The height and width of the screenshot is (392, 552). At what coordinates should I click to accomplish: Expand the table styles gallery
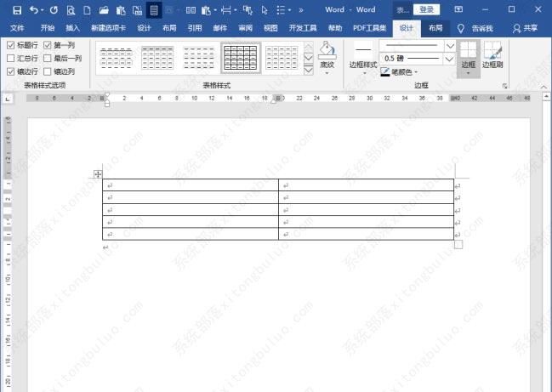(x=308, y=71)
